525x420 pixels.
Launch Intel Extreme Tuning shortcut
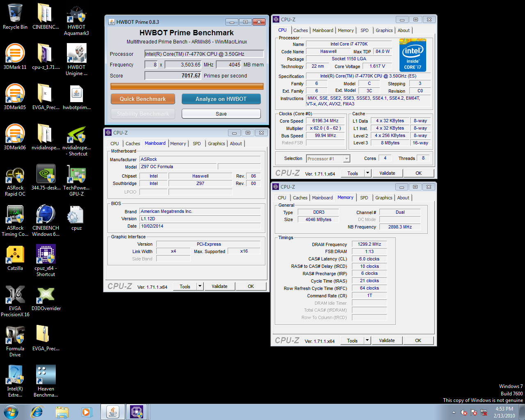tap(15, 382)
